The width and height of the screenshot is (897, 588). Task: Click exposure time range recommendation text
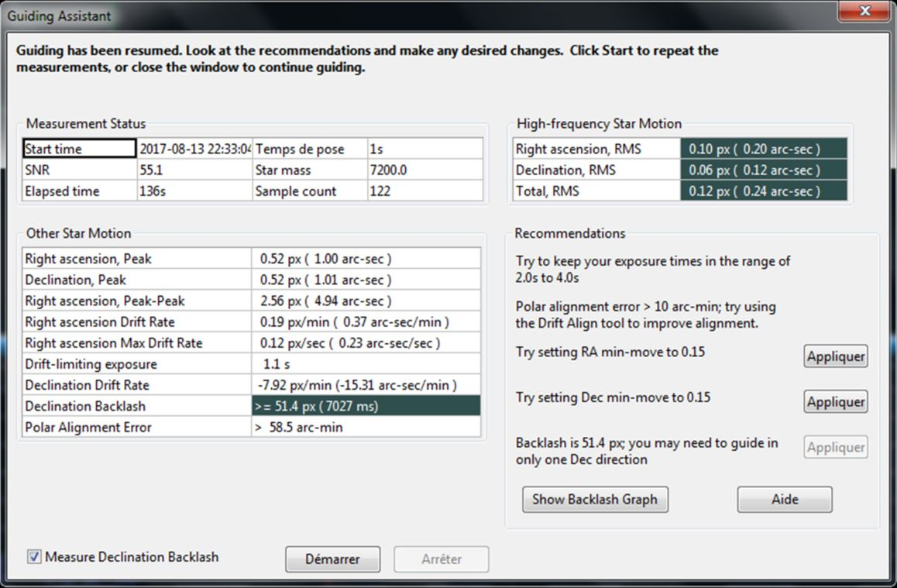(653, 270)
